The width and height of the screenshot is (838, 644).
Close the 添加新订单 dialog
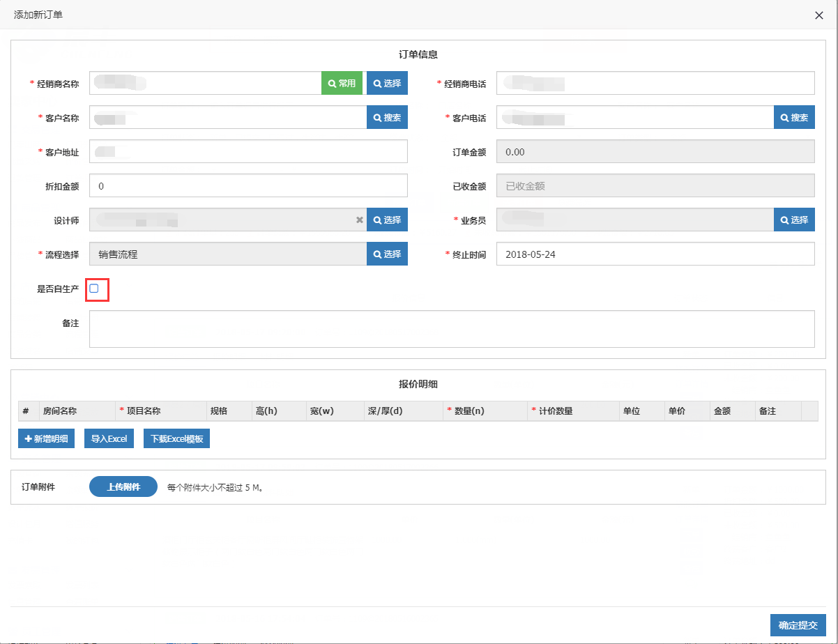(x=819, y=15)
